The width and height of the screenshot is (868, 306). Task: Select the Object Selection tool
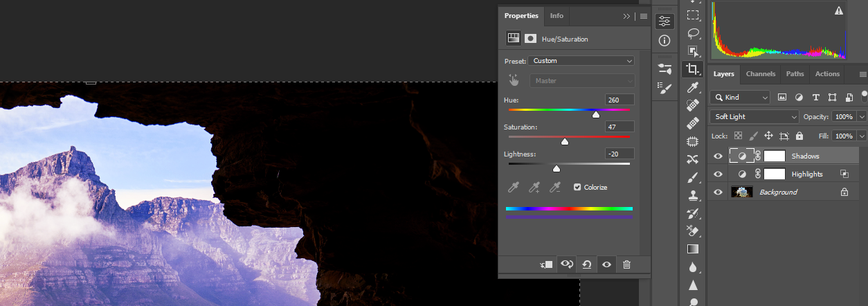pos(693,51)
